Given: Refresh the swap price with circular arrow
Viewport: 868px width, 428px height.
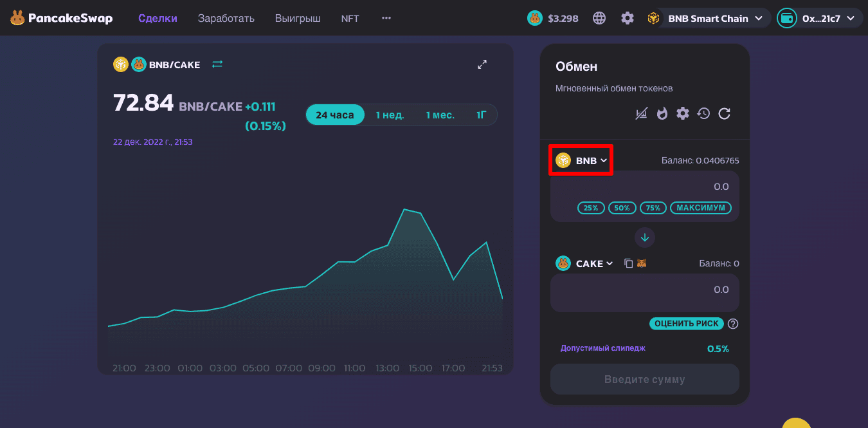Looking at the screenshot, I should pyautogui.click(x=724, y=114).
